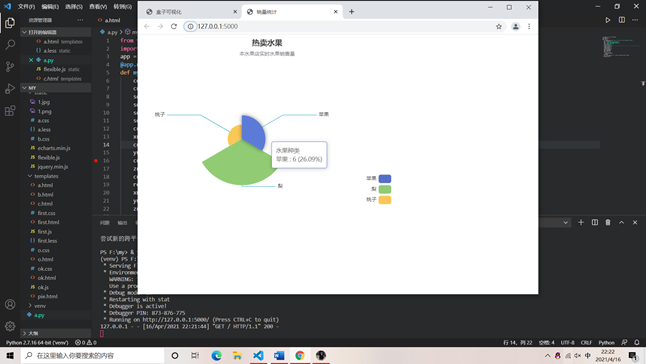
Task: Toggle 梨 series via its legend item
Action: [381, 189]
